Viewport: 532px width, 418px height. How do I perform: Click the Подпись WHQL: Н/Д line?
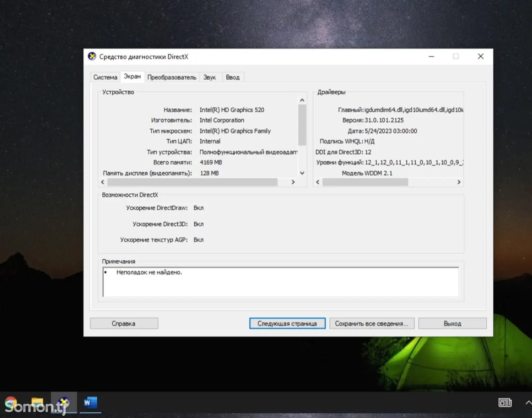click(347, 141)
